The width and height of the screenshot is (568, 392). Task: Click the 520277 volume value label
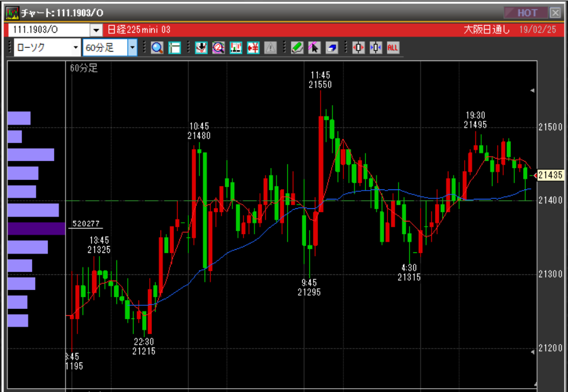pyautogui.click(x=86, y=224)
